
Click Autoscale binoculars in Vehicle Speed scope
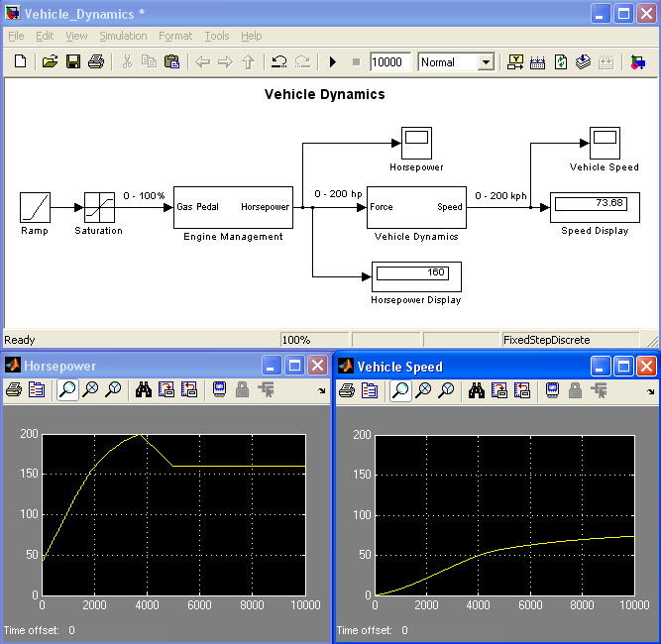[x=477, y=390]
